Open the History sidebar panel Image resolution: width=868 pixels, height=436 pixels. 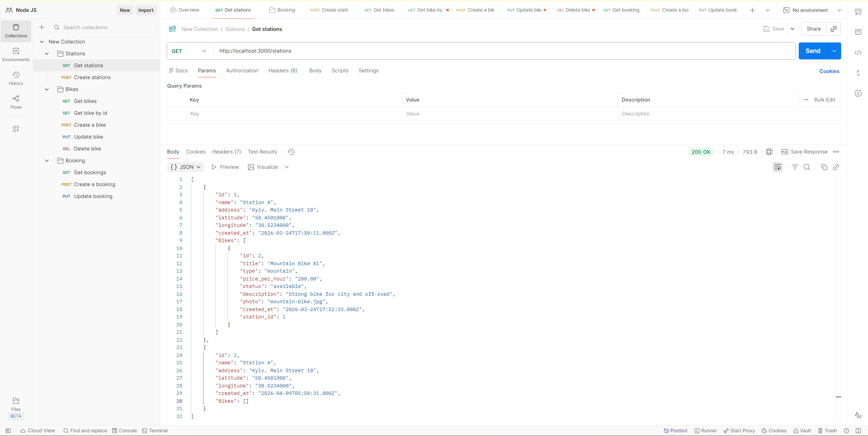pos(16,78)
